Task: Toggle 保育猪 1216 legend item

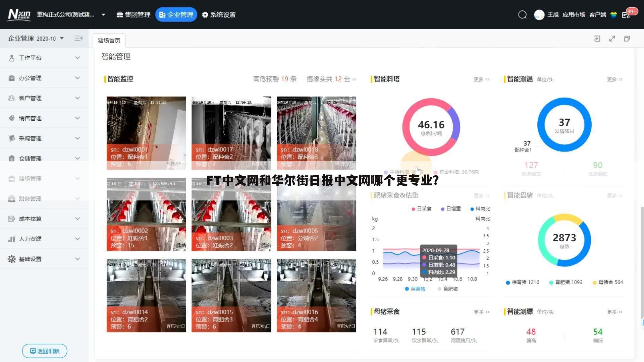Action: point(523,282)
